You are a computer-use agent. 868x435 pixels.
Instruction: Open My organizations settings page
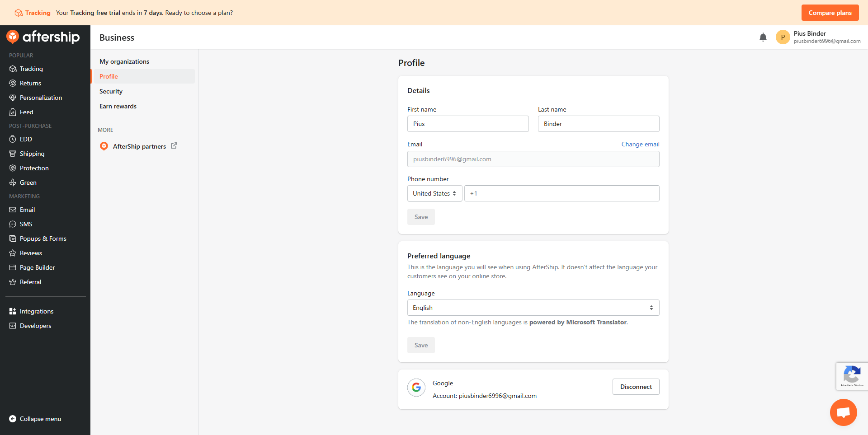point(124,61)
